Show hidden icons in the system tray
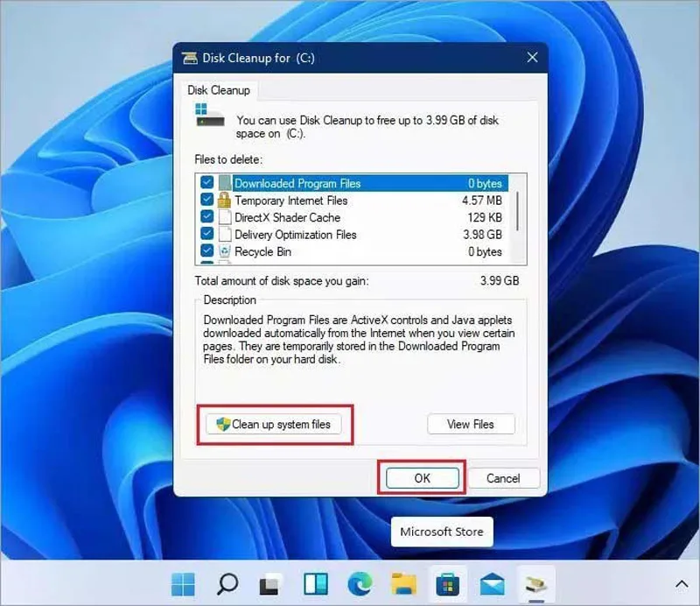The height and width of the screenshot is (606, 700). click(682, 584)
